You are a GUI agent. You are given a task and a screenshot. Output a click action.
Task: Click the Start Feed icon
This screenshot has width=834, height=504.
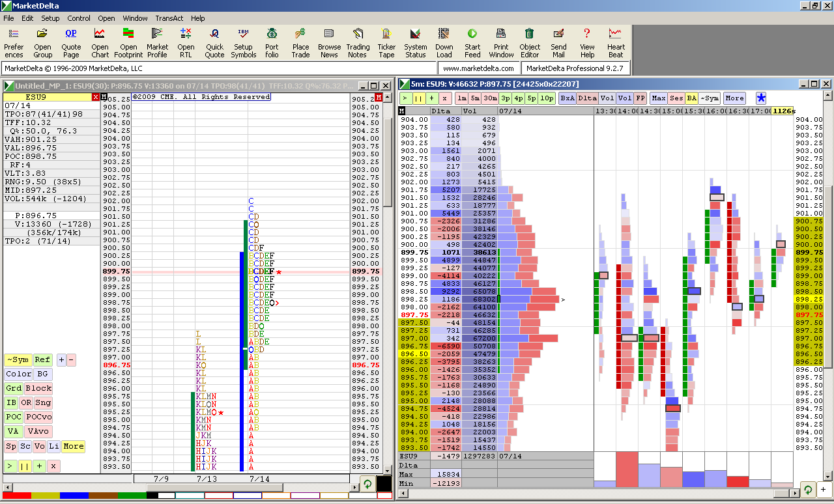click(x=472, y=42)
